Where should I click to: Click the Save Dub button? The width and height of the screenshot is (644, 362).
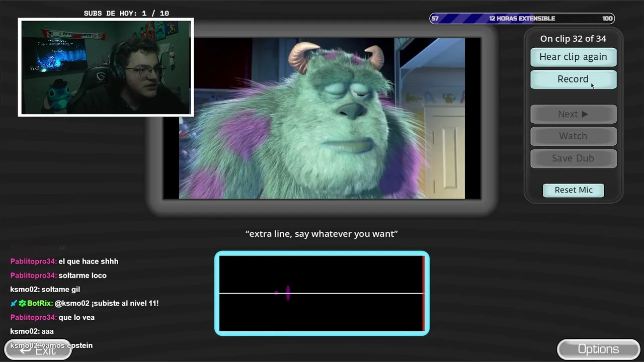click(573, 158)
